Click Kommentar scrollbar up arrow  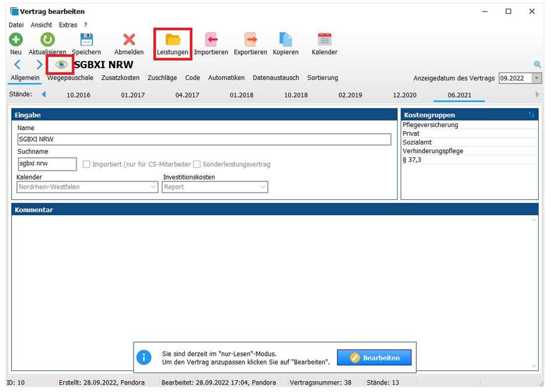pos(534,220)
